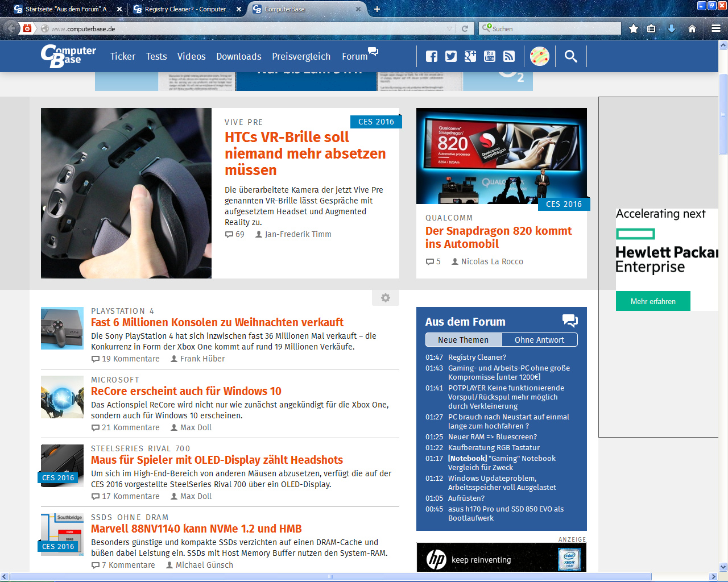Open HTCs VR-Brille headline article
The width and height of the screenshot is (728, 582).
pos(305,153)
